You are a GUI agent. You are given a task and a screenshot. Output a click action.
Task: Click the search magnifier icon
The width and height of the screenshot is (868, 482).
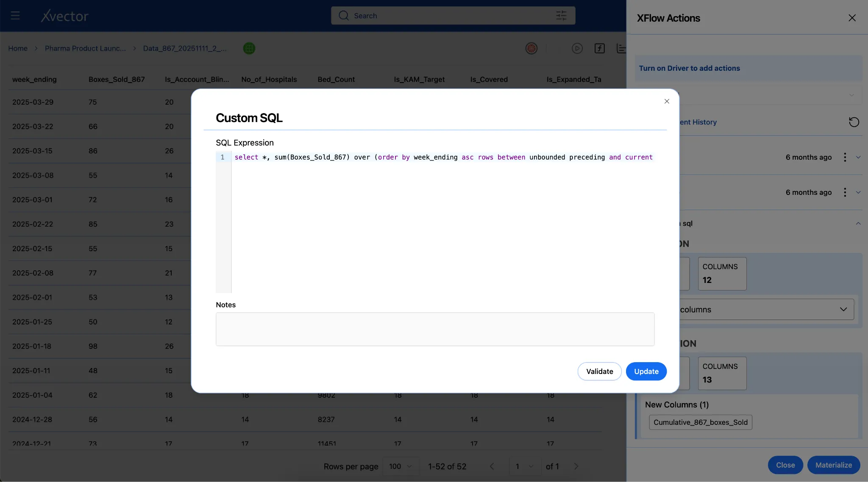pyautogui.click(x=344, y=16)
